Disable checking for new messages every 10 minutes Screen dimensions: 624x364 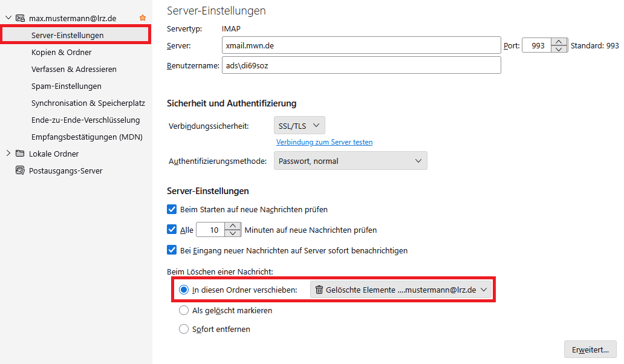171,229
